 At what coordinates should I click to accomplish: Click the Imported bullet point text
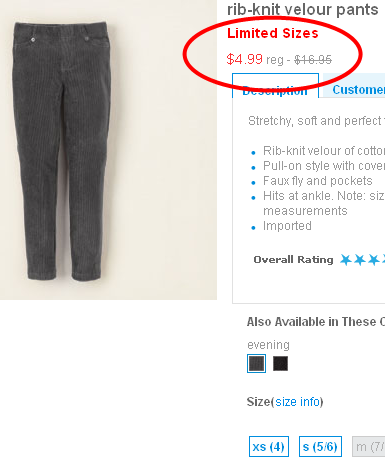(x=287, y=226)
